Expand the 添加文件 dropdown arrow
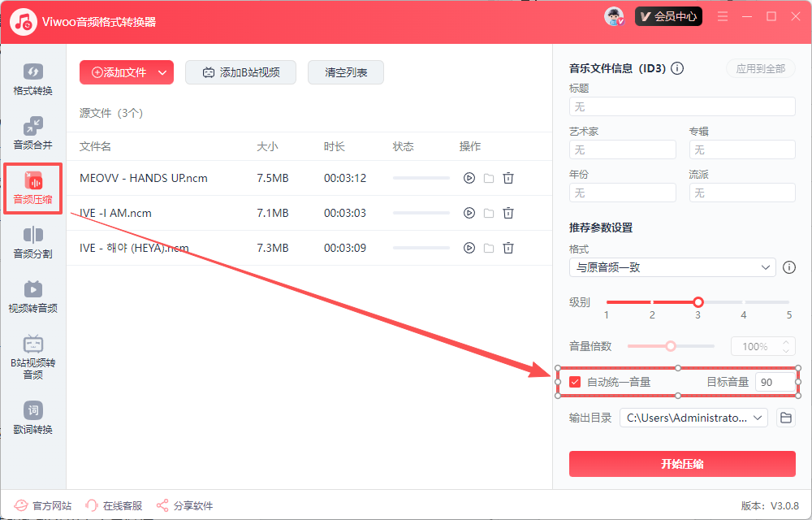 [162, 72]
